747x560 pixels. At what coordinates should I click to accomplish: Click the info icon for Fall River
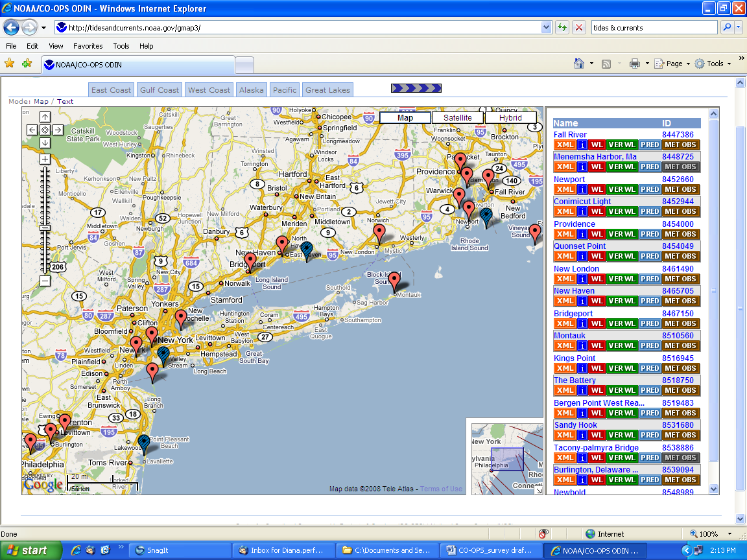[x=582, y=145]
